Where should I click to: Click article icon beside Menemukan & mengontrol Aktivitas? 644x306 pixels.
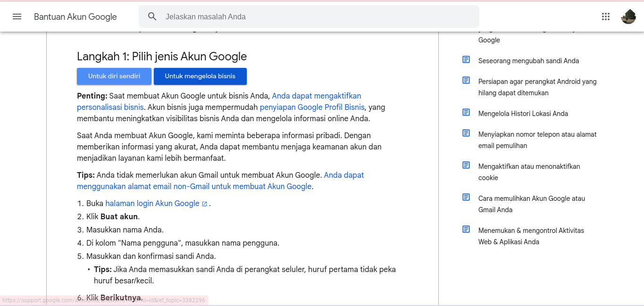click(x=466, y=229)
